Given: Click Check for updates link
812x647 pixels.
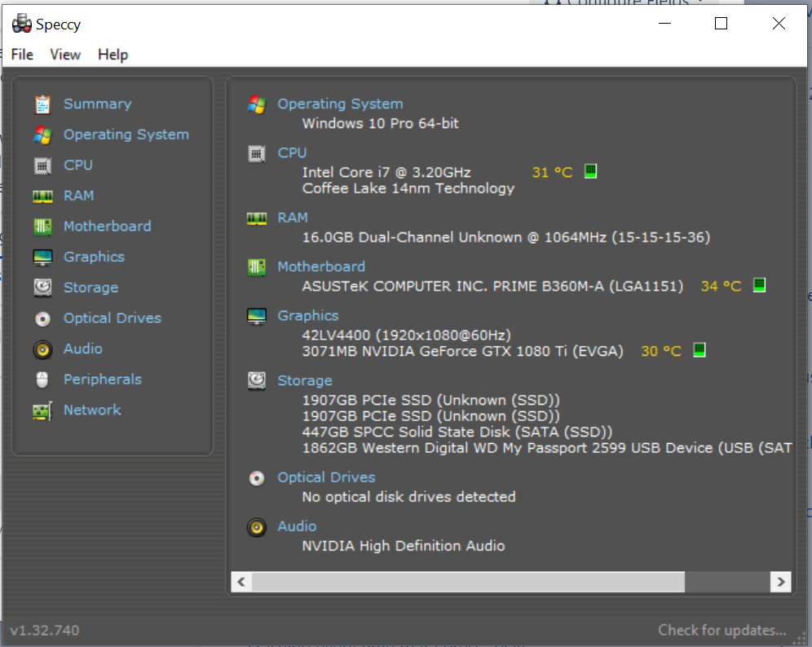Looking at the screenshot, I should [722, 631].
